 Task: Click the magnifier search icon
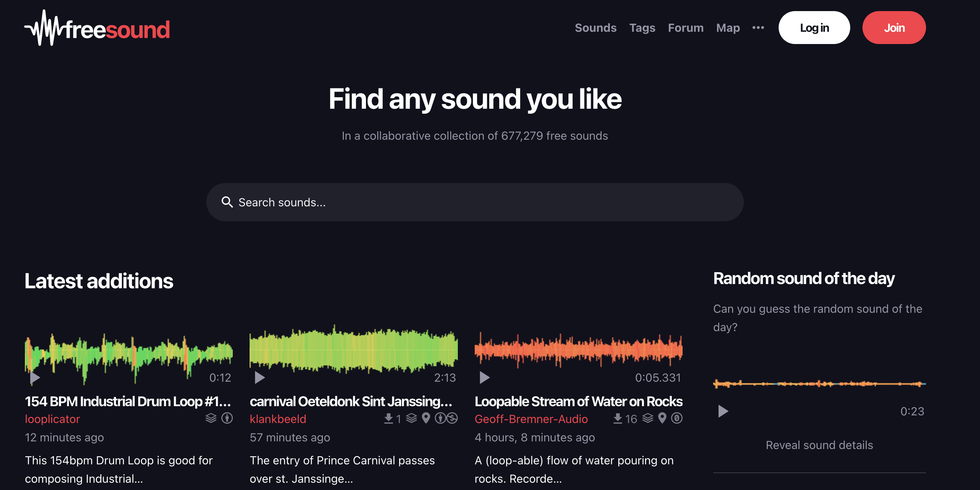tap(227, 202)
